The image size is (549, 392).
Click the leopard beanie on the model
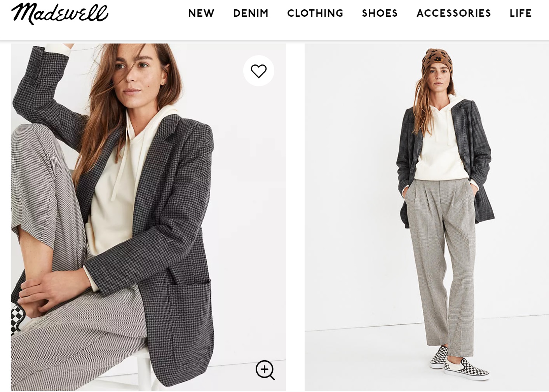click(x=437, y=61)
